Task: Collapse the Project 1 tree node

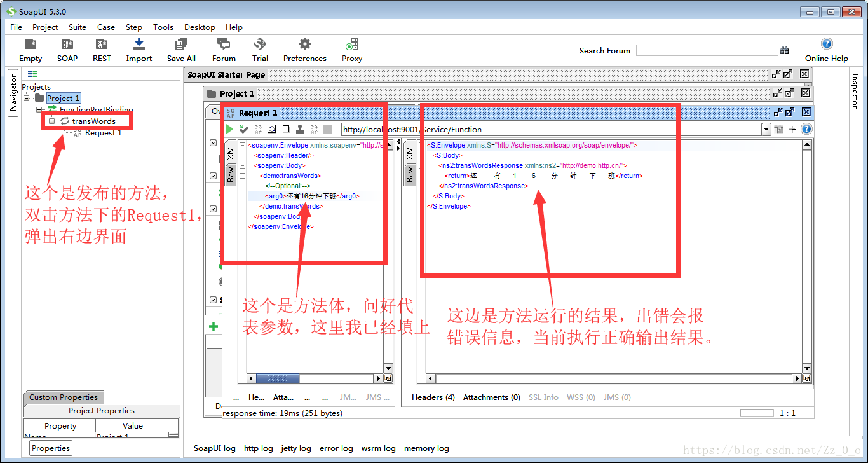Action: (27, 98)
